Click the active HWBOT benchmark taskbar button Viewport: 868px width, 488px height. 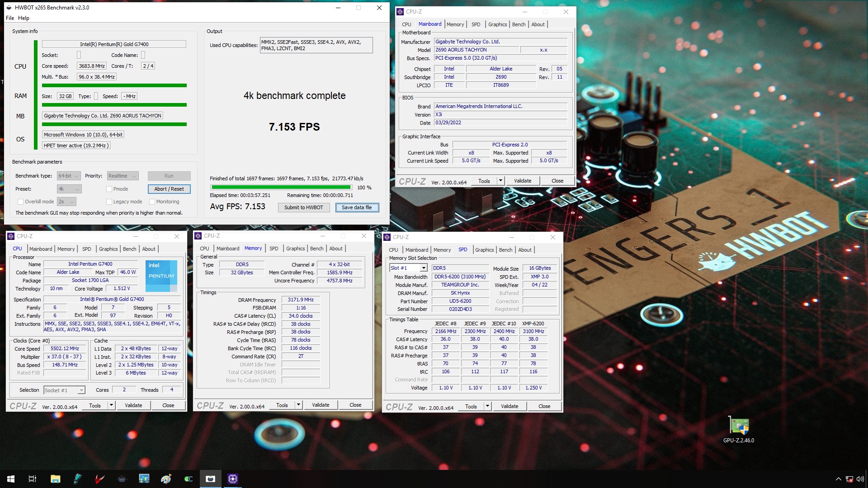point(211,479)
